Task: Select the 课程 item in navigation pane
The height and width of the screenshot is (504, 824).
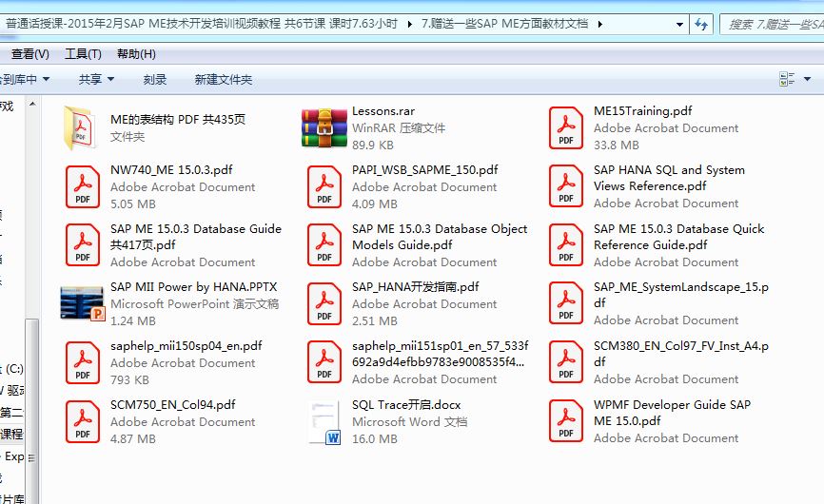Action: click(11, 435)
